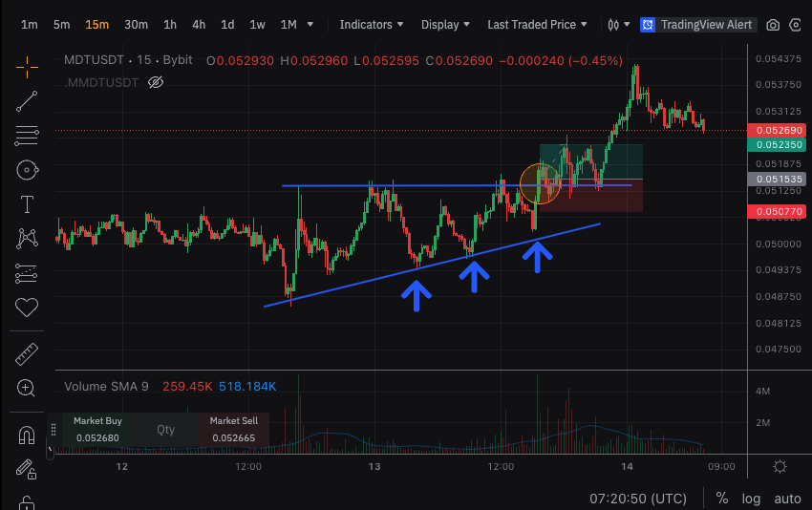Screen dimensions: 812x510
Task: Open the prediction and measurement tools
Action: (27, 273)
